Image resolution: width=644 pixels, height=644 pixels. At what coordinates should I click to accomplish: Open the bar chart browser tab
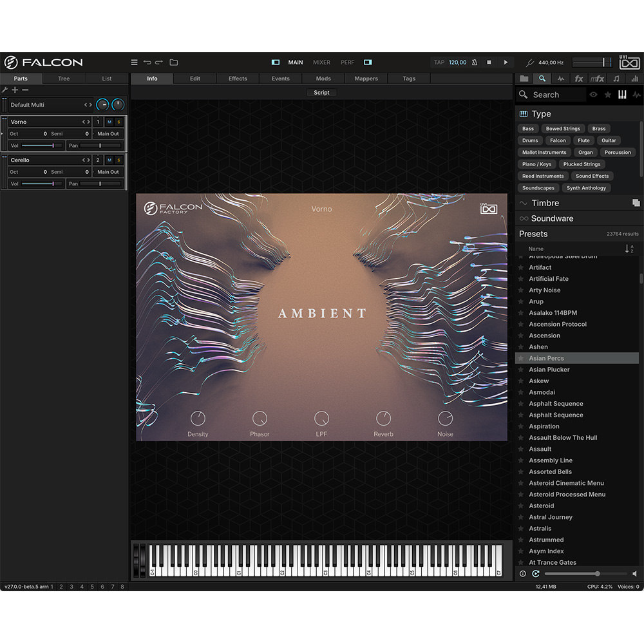[634, 79]
